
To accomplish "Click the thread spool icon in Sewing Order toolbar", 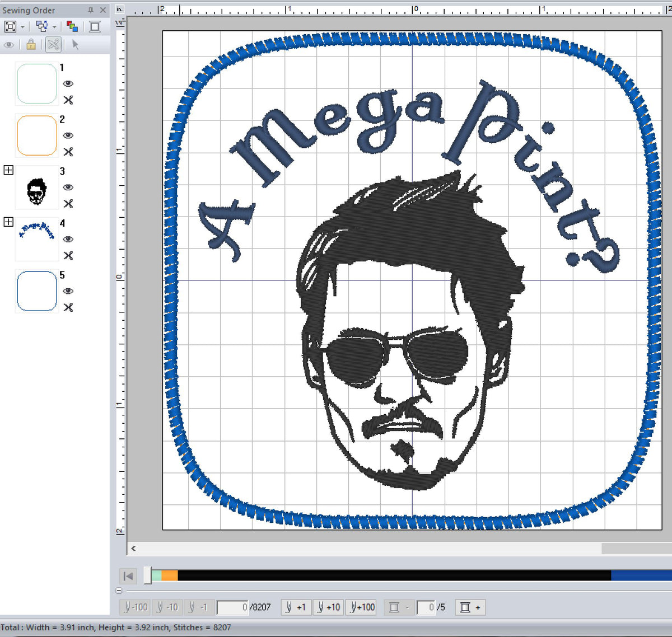I will point(95,26).
